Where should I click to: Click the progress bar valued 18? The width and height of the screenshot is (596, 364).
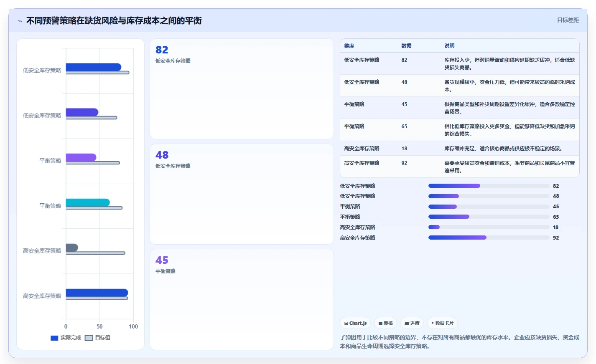click(x=489, y=227)
